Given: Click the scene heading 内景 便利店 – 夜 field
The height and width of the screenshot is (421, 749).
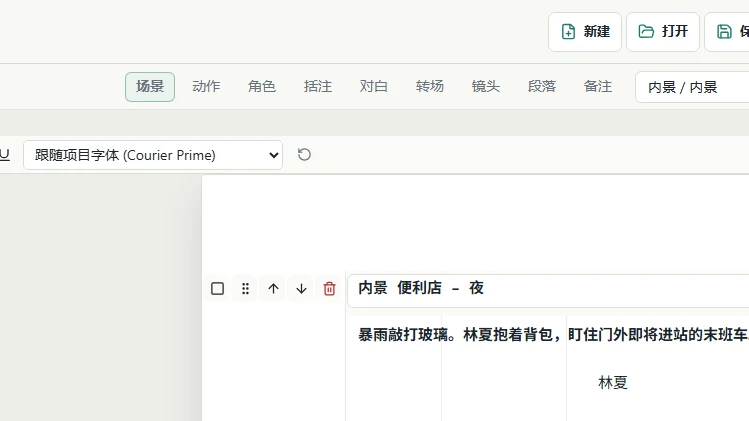Looking at the screenshot, I should click(548, 291).
